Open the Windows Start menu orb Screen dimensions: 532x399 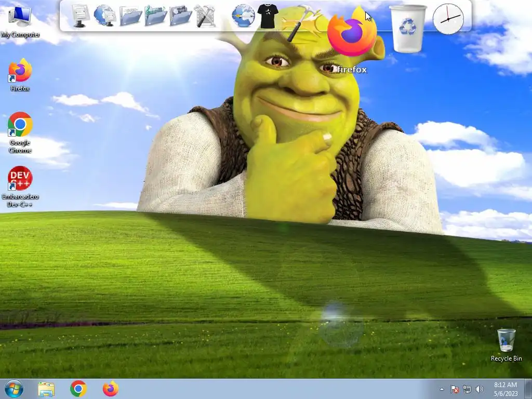[14, 389]
